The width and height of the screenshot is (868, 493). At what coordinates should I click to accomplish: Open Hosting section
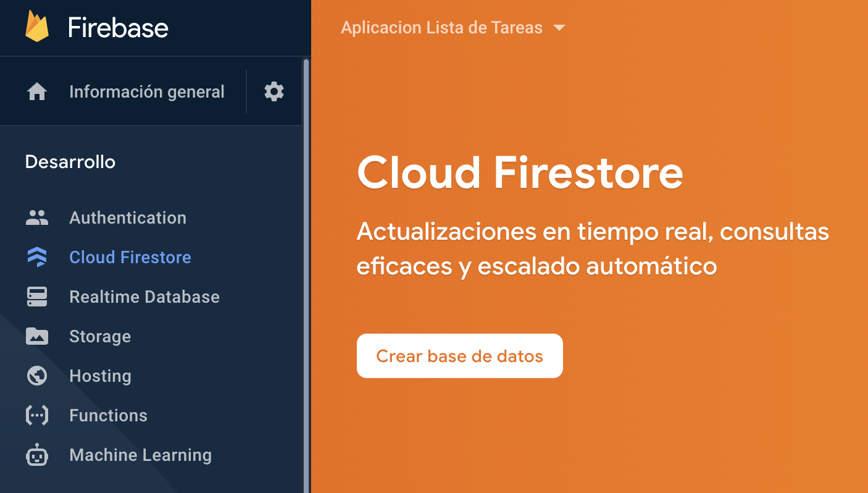[100, 376]
